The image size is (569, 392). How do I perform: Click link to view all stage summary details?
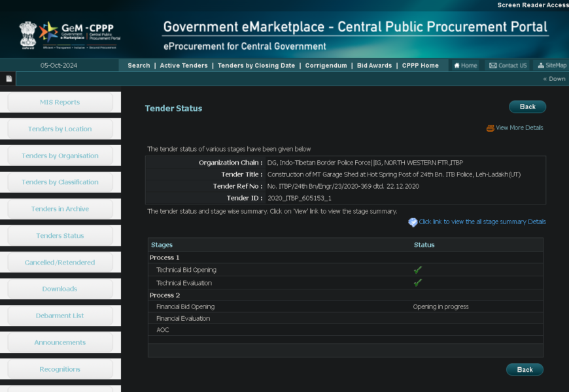[x=482, y=222]
